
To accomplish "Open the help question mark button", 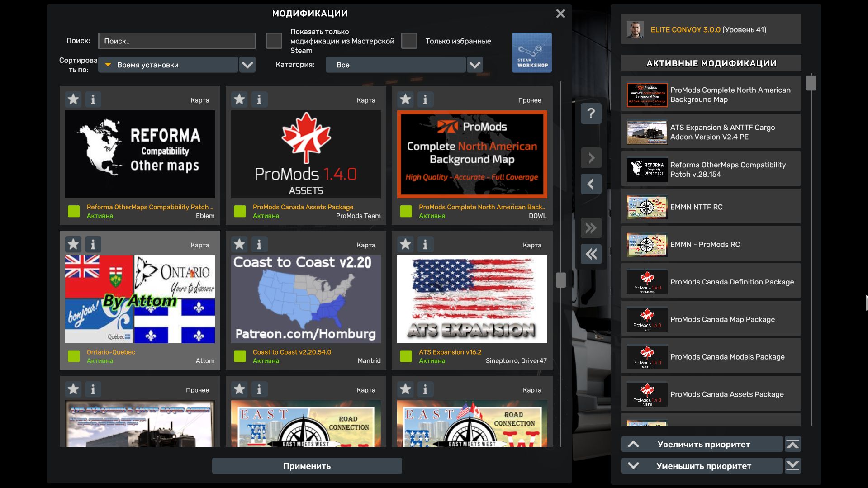I will [591, 114].
